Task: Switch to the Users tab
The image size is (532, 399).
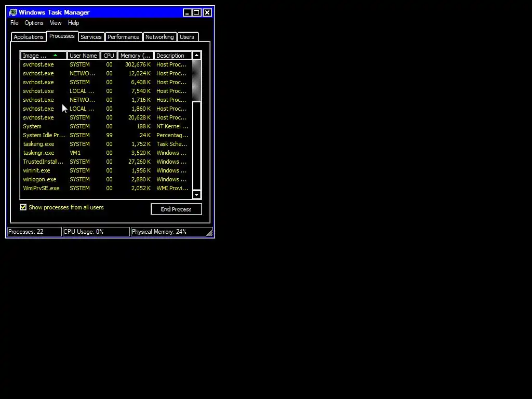Action: click(187, 37)
